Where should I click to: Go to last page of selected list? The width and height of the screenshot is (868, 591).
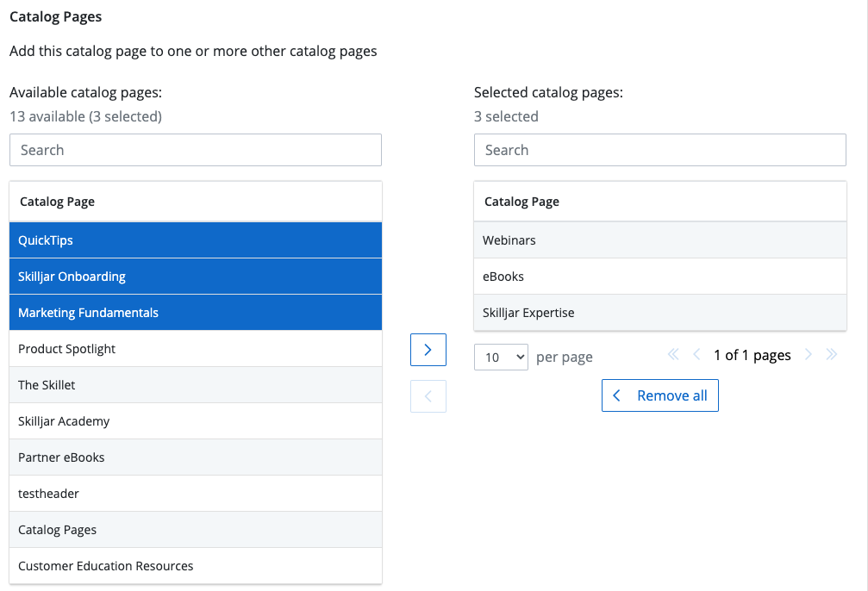(x=832, y=355)
